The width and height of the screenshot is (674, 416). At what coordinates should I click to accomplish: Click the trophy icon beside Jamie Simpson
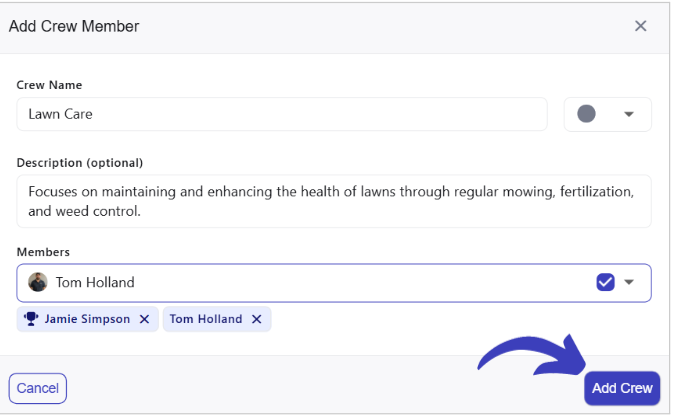pyautogui.click(x=31, y=319)
